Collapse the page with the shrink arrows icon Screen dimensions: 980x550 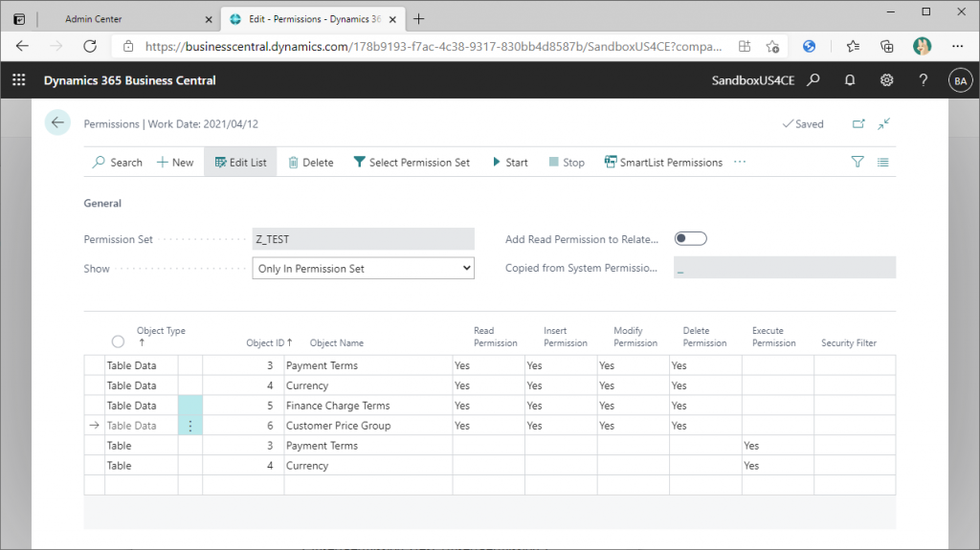point(883,123)
